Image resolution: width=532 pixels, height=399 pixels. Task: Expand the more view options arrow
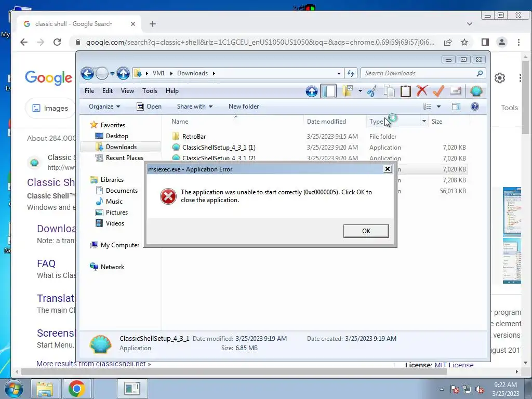438,107
